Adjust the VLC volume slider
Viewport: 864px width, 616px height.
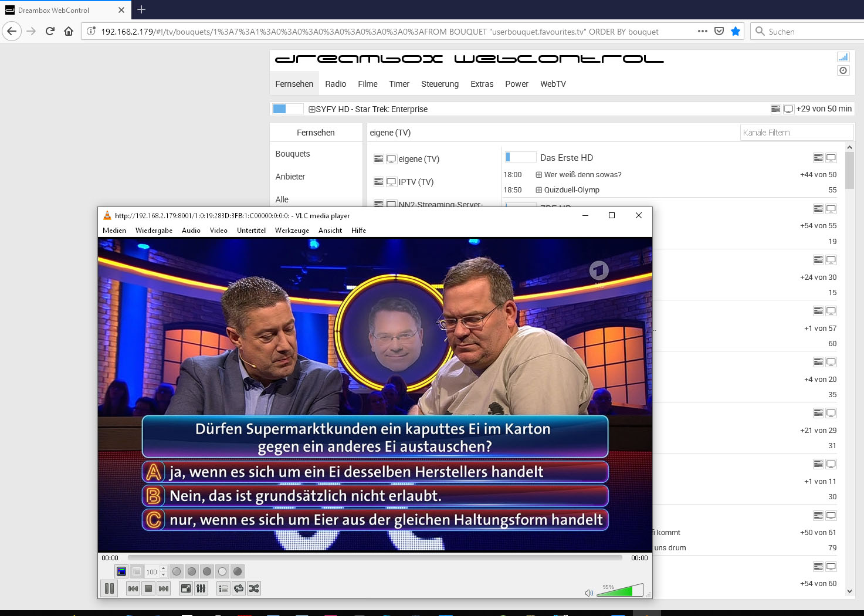[x=619, y=591]
